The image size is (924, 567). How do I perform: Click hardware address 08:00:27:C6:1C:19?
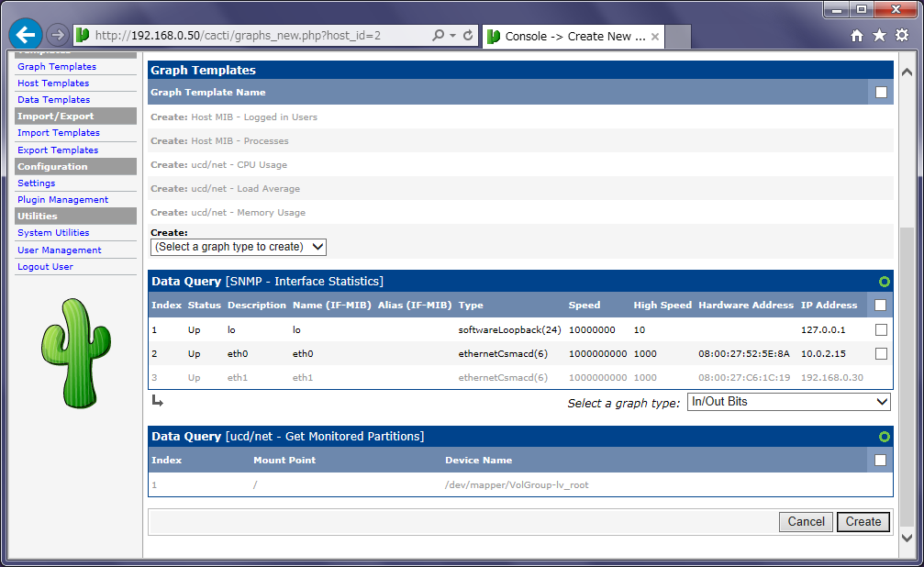(x=743, y=377)
